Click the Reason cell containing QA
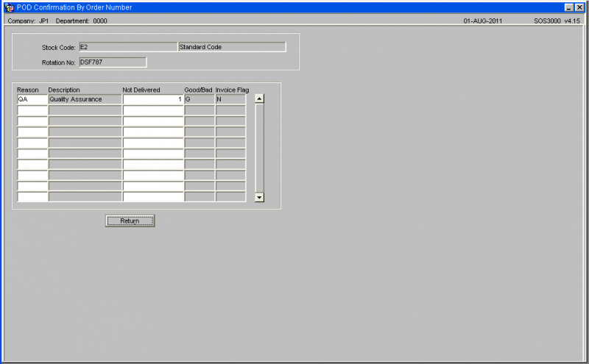This screenshot has width=589, height=364. click(x=32, y=99)
